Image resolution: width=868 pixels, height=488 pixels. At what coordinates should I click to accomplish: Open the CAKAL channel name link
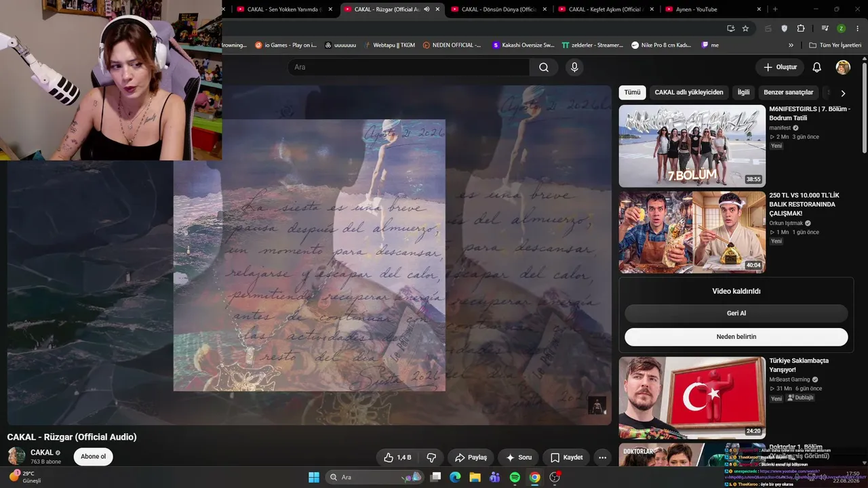(x=42, y=453)
